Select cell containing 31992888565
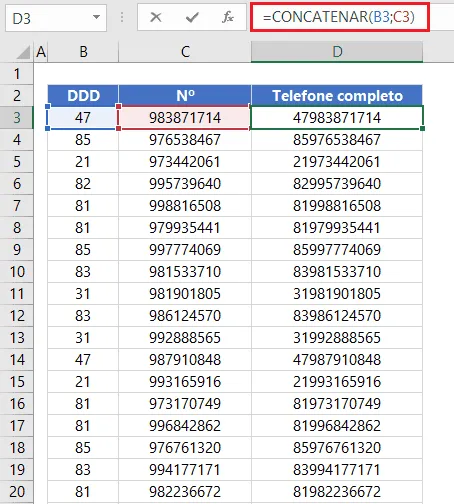 (337, 338)
